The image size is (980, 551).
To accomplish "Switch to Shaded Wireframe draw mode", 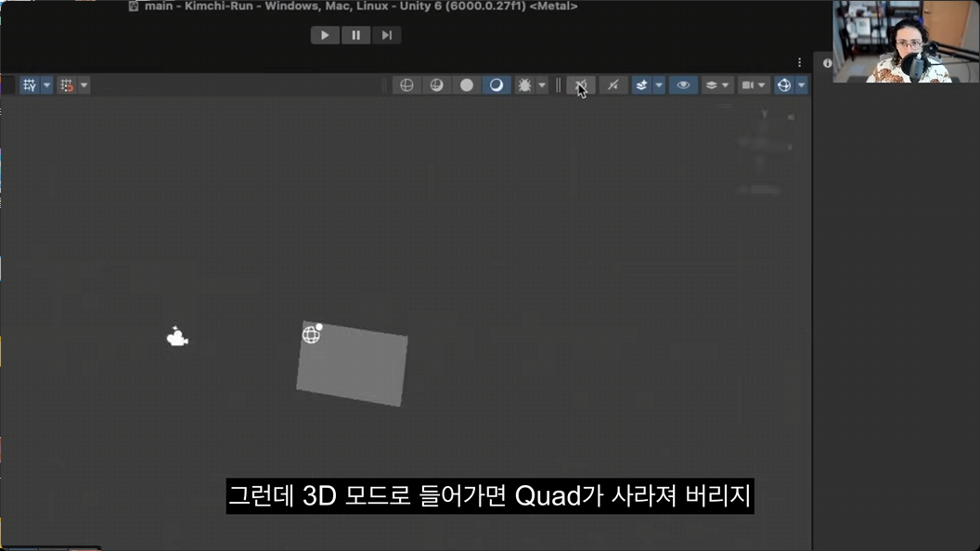I will point(436,85).
